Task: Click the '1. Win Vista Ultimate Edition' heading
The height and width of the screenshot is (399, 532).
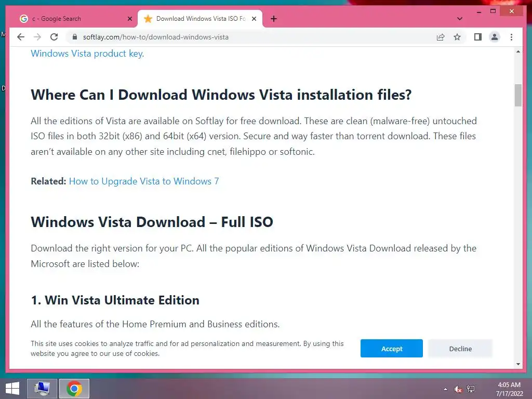Action: tap(115, 300)
